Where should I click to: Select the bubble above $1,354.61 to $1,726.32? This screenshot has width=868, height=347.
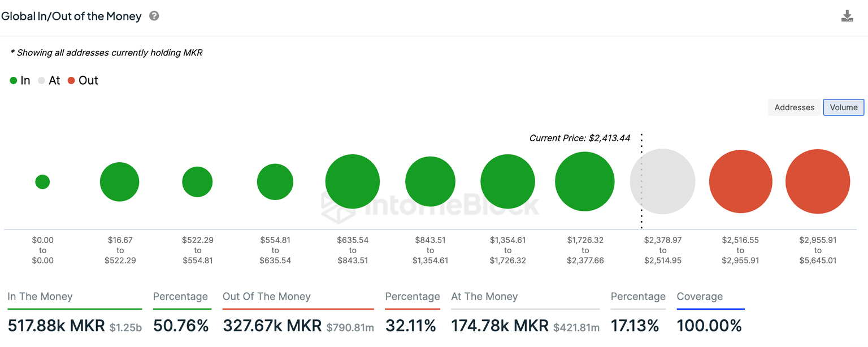pyautogui.click(x=507, y=181)
